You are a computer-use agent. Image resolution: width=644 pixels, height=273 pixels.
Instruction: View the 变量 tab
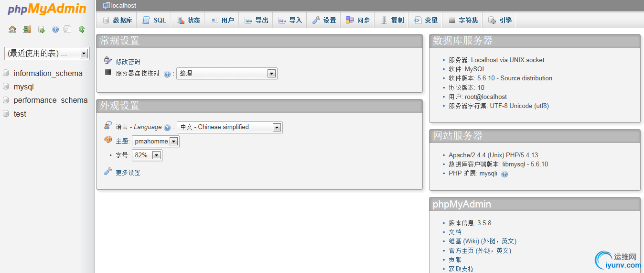click(426, 20)
